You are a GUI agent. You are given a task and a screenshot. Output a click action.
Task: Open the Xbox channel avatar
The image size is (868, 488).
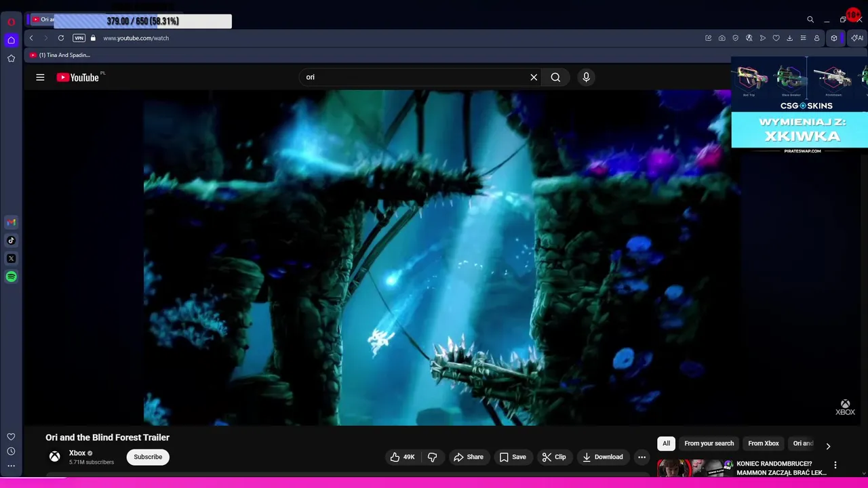[54, 457]
